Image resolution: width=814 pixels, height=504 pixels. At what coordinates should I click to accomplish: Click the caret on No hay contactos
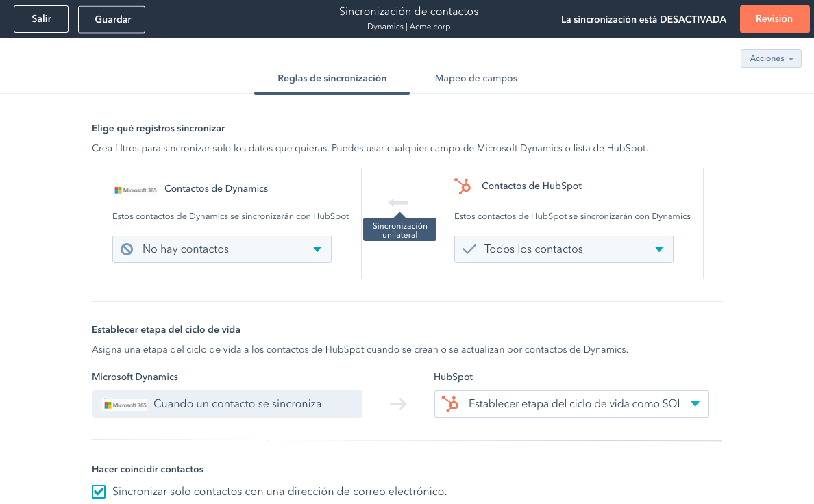[x=317, y=249]
